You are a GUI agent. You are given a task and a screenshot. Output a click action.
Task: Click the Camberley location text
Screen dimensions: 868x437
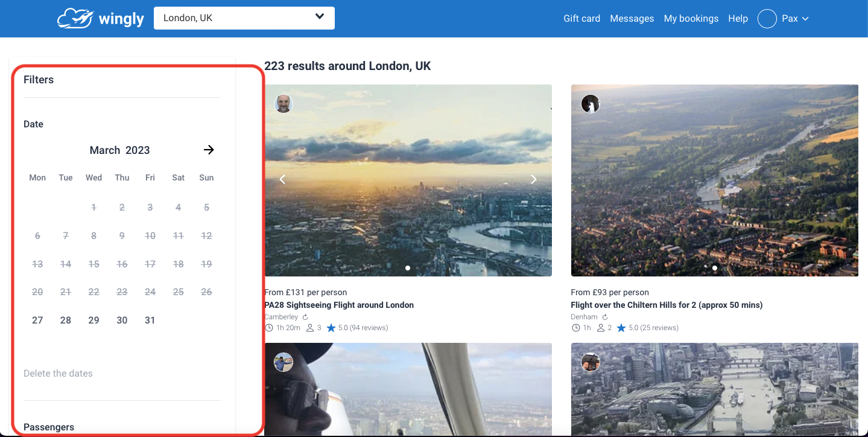coord(281,317)
